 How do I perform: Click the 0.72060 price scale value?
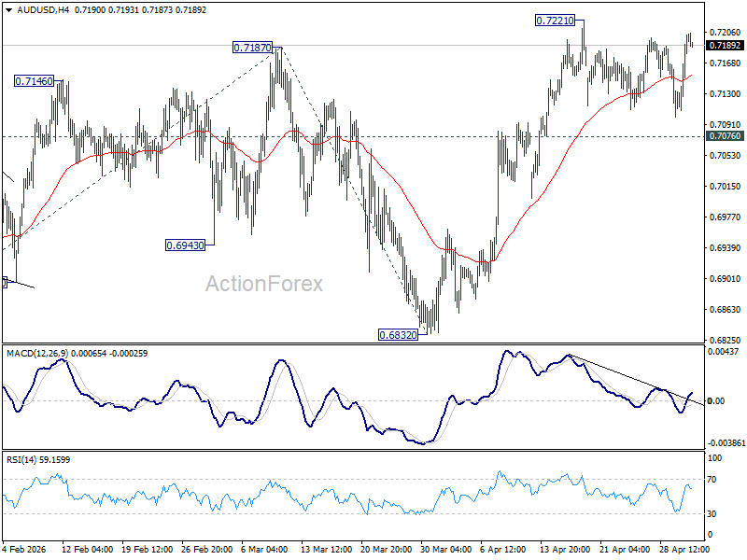(x=726, y=33)
